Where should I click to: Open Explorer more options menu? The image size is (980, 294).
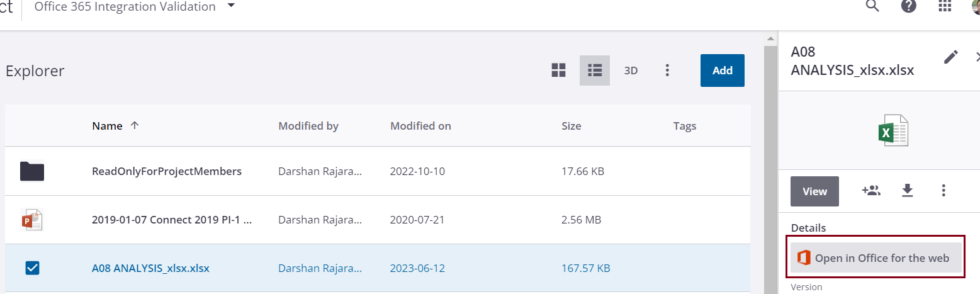(667, 71)
